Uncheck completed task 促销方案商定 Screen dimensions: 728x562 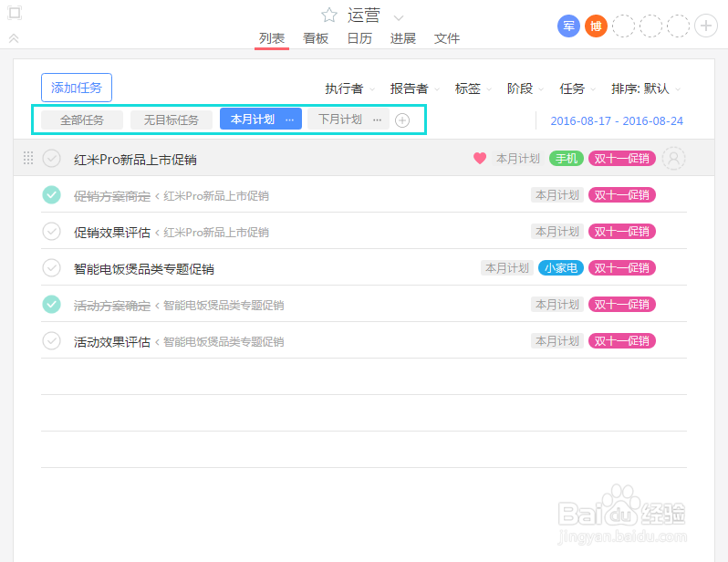[x=51, y=195]
